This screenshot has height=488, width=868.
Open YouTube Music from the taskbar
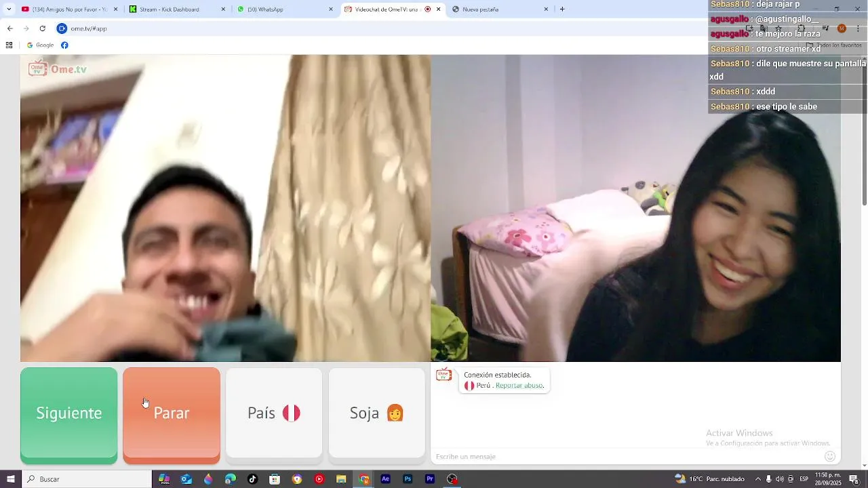point(319,479)
